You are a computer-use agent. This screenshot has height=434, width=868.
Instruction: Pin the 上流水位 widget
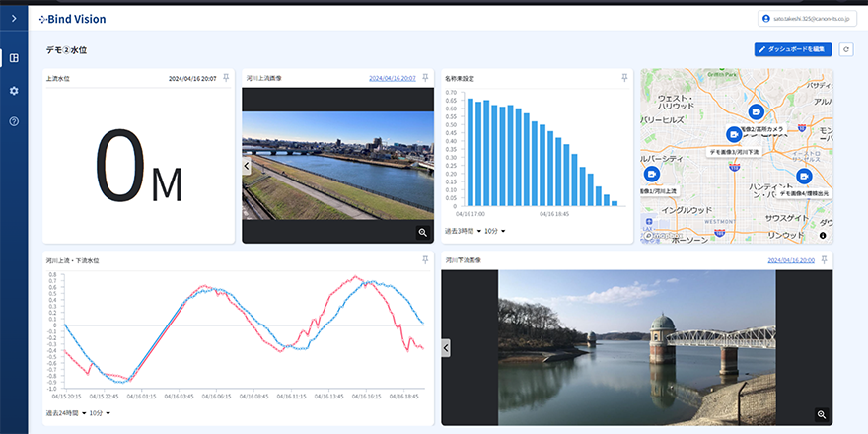point(226,77)
